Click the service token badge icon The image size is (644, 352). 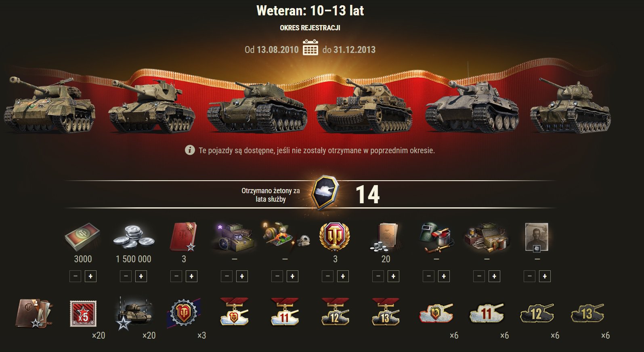click(325, 192)
